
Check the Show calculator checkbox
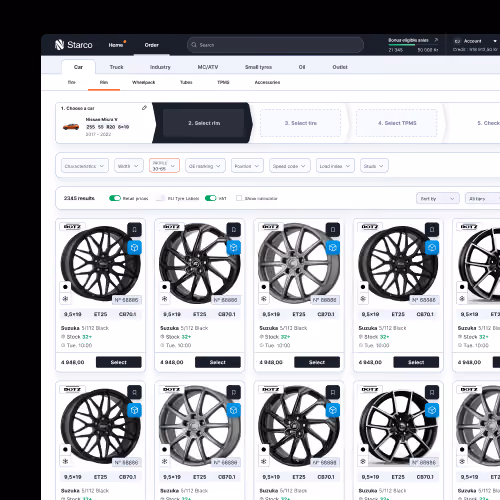pyautogui.click(x=239, y=198)
